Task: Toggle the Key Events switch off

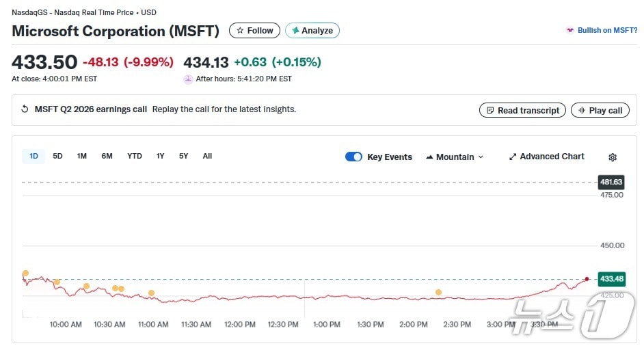Action: pos(353,157)
